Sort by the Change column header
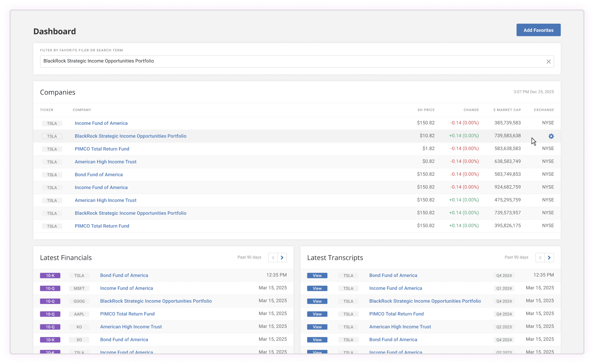 (471, 110)
